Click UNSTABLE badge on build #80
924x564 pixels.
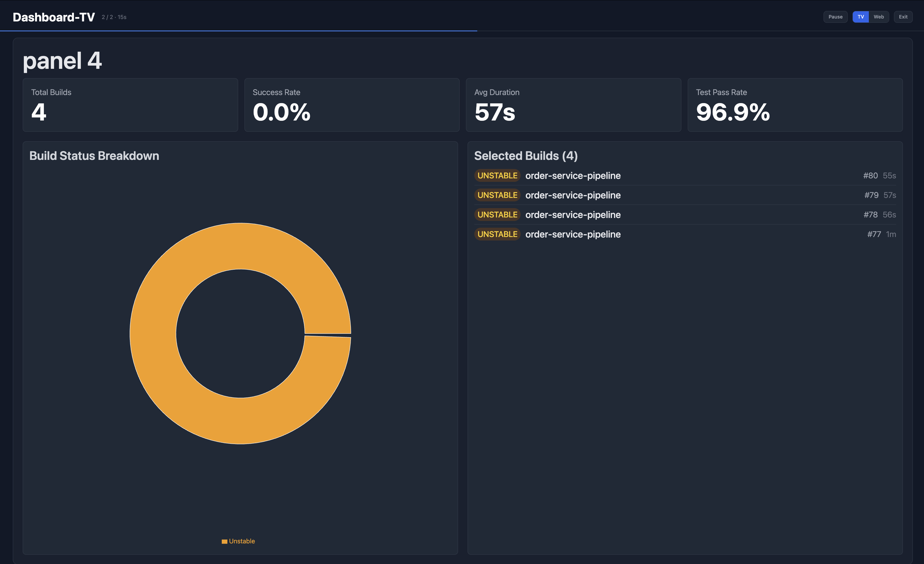[497, 175]
